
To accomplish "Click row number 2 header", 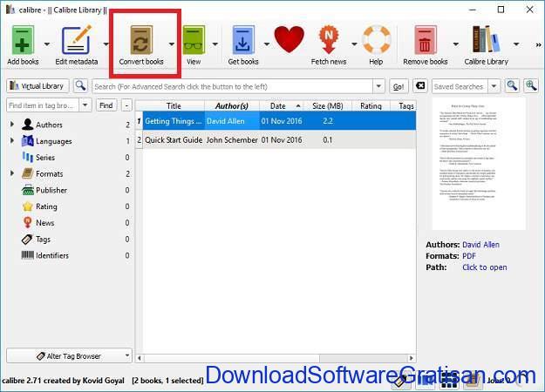I will [139, 140].
